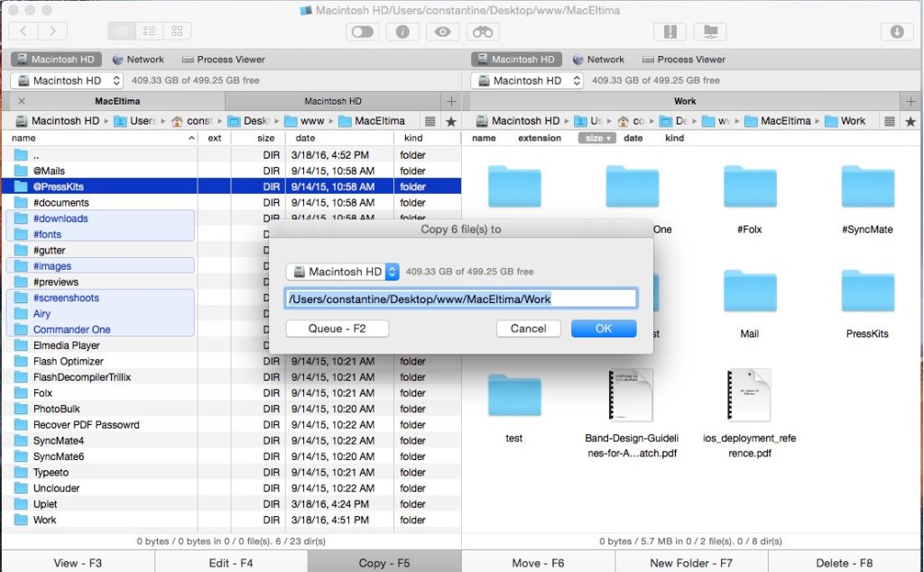Sort right panel by size header

tap(597, 138)
